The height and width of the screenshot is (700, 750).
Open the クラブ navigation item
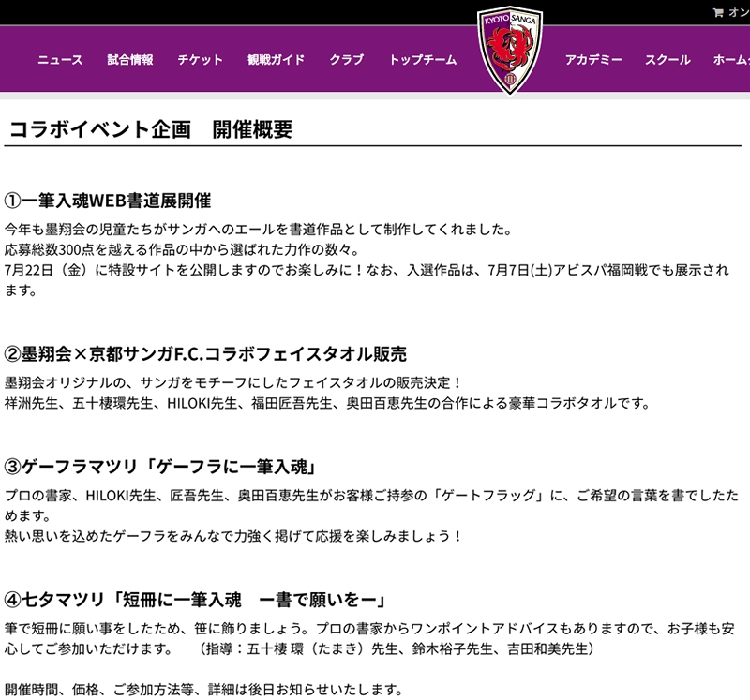(347, 60)
